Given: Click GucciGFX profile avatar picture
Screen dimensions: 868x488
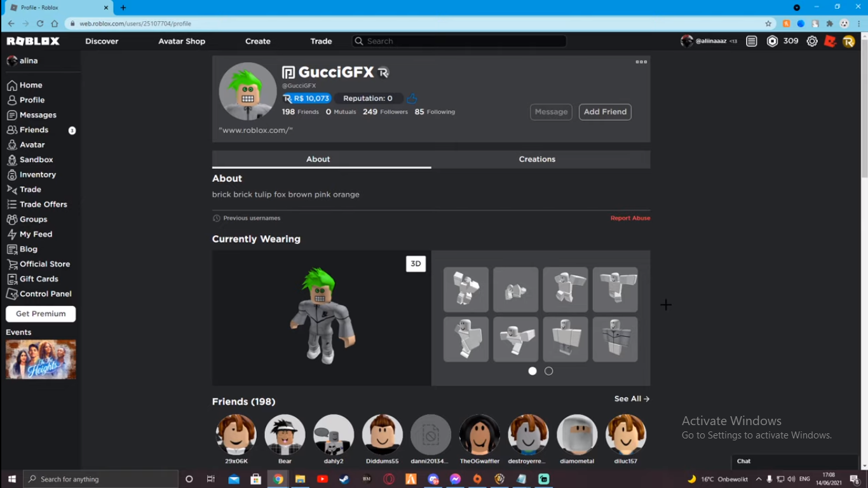Looking at the screenshot, I should 248,91.
